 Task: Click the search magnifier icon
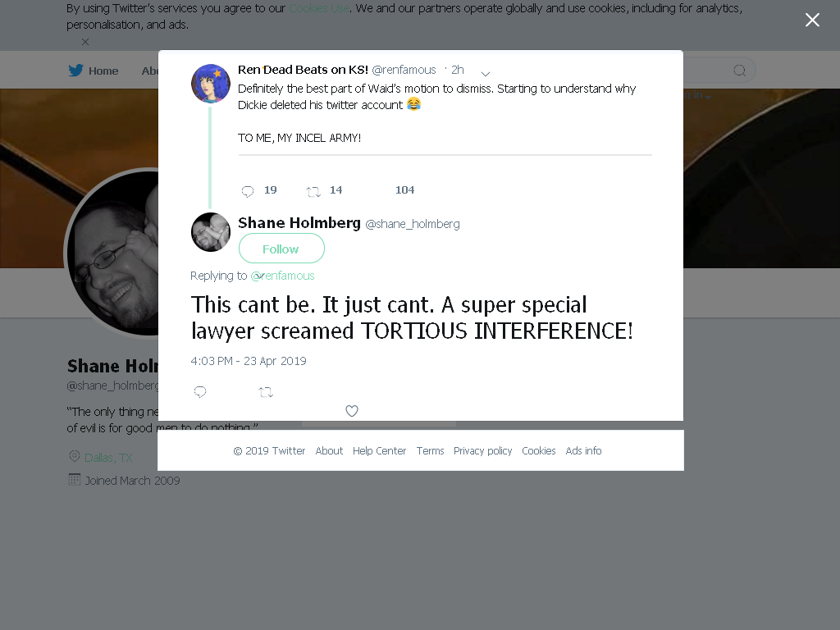coord(740,71)
